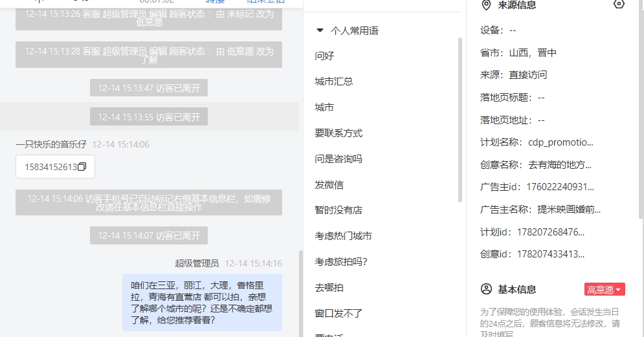Click the quick phrases list scrollbar

tap(460, 120)
